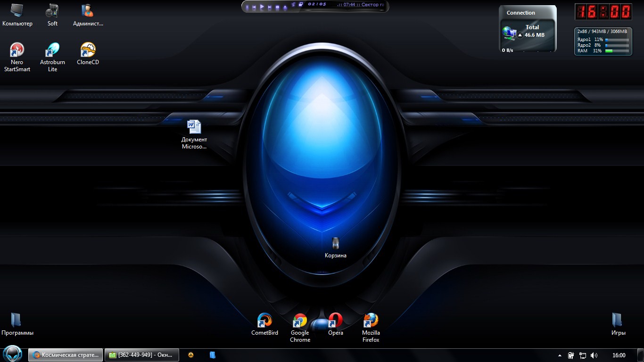
Task: Click the 16:00 taskbar clock
Action: click(x=619, y=355)
